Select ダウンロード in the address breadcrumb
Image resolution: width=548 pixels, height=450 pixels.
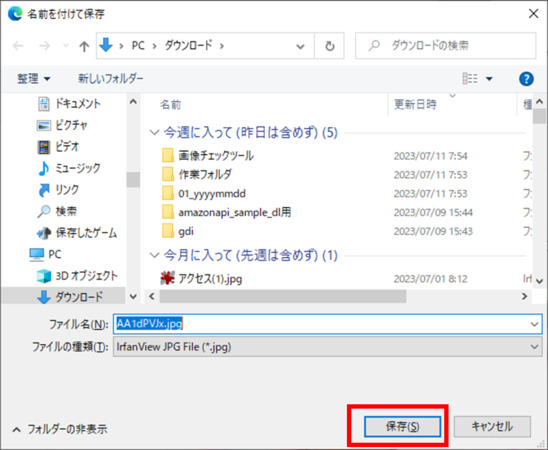(x=188, y=45)
